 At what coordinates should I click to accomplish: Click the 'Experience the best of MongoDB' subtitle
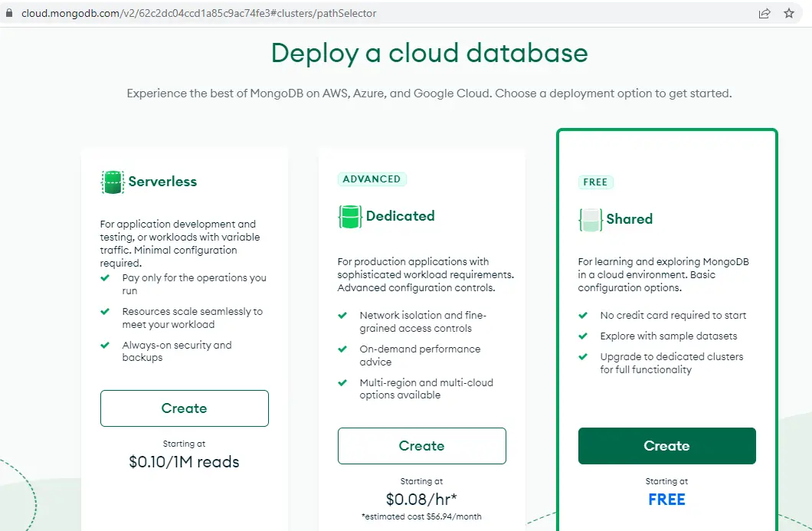click(429, 93)
